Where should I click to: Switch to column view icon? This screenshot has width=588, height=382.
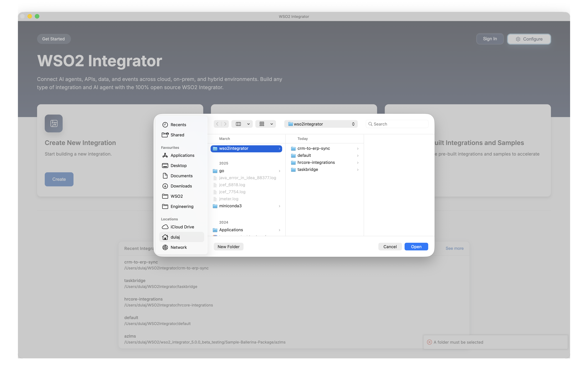238,124
